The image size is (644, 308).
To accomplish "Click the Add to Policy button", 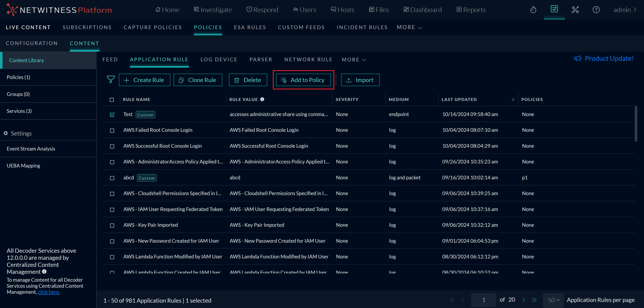I will [303, 80].
